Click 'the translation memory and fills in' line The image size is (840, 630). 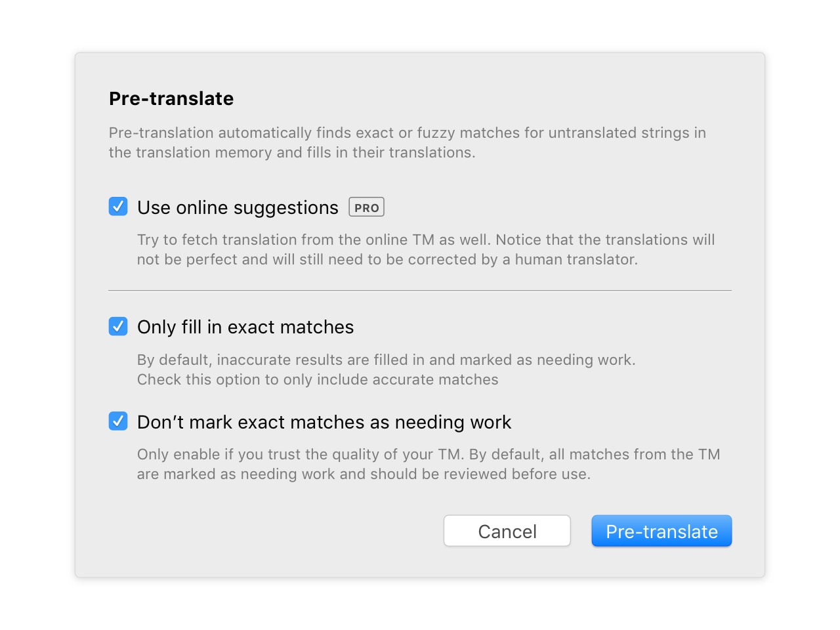[292, 153]
